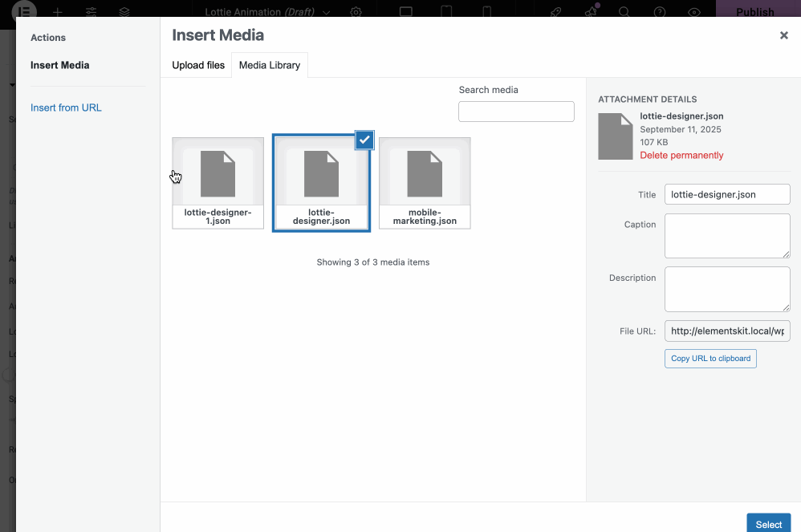Click the blue Select button
Screen dimensions: 801x532
(768, 523)
